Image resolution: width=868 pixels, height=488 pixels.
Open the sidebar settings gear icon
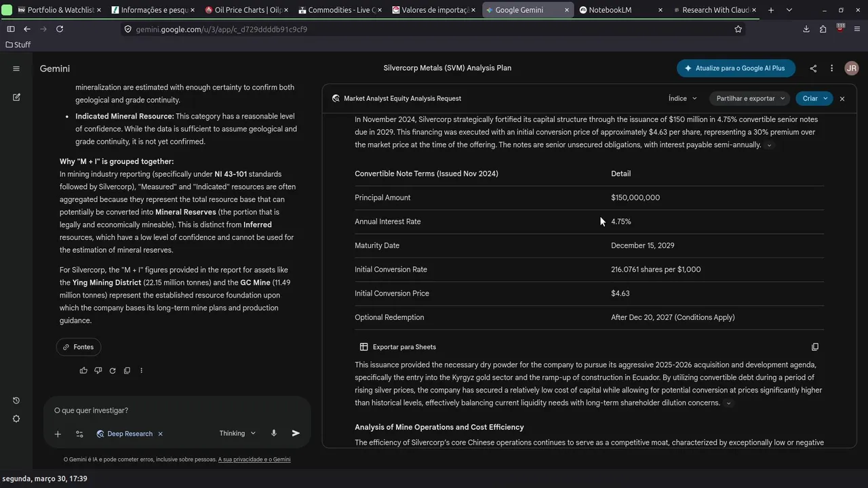(x=16, y=419)
